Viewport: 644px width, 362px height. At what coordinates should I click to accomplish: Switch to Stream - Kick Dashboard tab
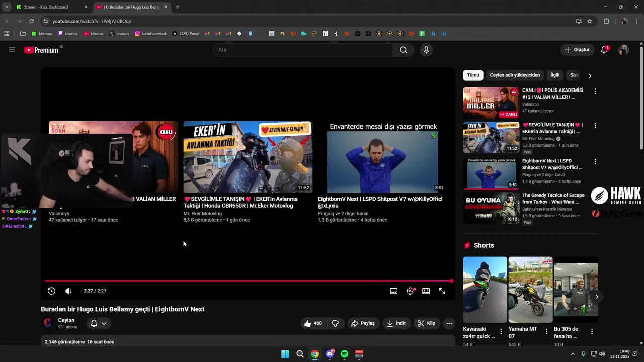pos(52,7)
